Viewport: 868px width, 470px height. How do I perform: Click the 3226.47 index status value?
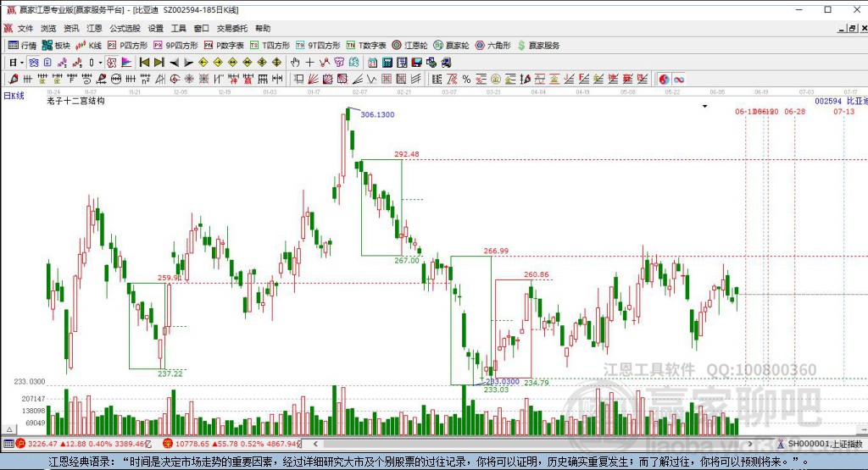pyautogui.click(x=42, y=444)
